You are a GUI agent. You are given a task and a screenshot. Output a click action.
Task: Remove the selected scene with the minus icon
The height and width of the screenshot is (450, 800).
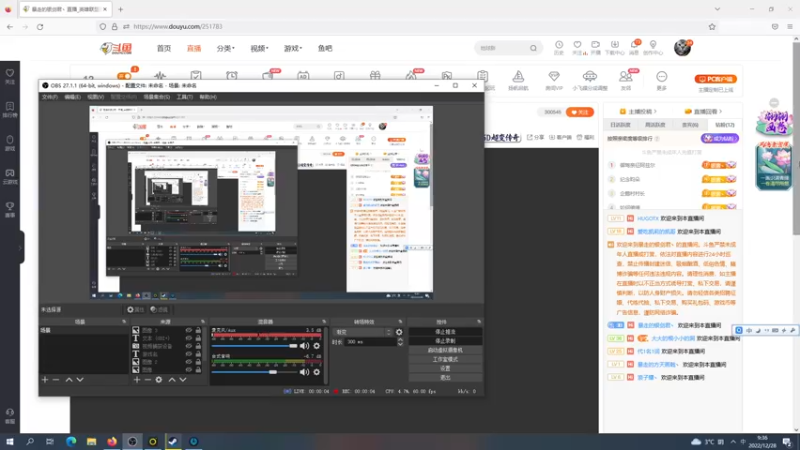coord(56,380)
